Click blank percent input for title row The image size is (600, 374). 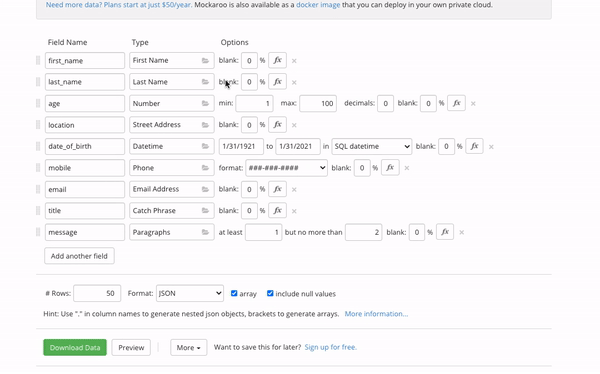coord(249,211)
